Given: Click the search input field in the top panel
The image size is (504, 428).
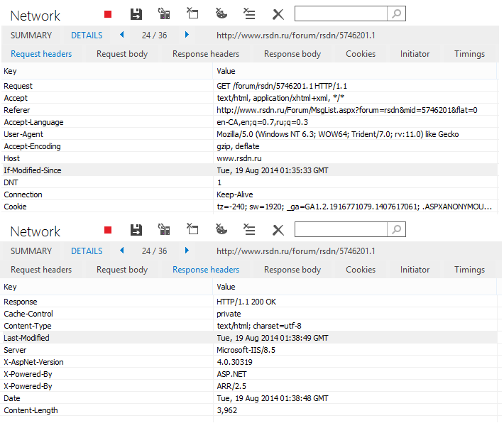Looking at the screenshot, I should click(x=341, y=13).
